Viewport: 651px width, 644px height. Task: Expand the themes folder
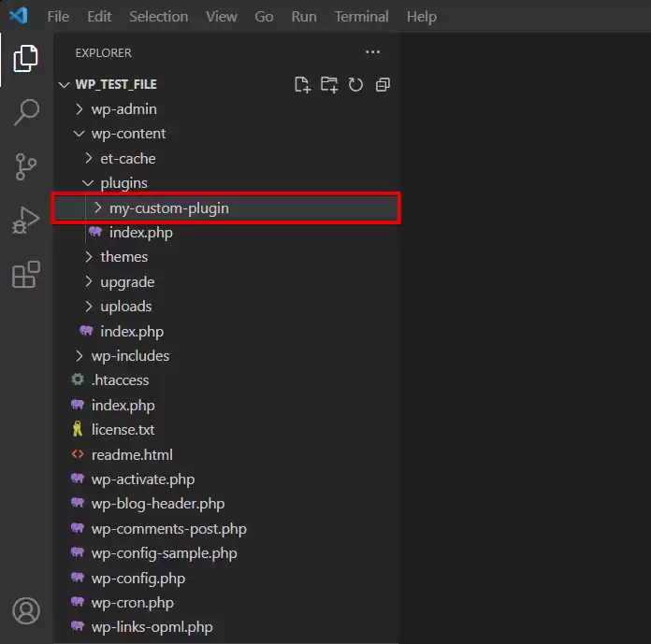point(123,257)
